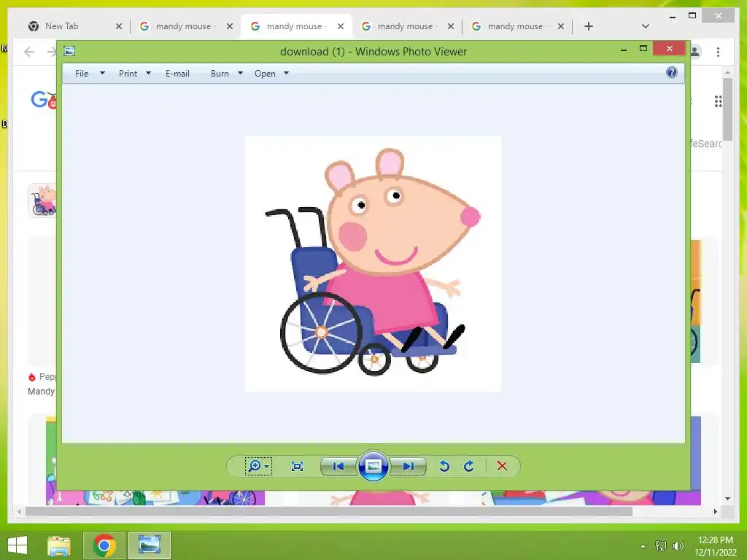This screenshot has height=560, width=747.
Task: Click the Actual size fit button
Action: point(297,466)
